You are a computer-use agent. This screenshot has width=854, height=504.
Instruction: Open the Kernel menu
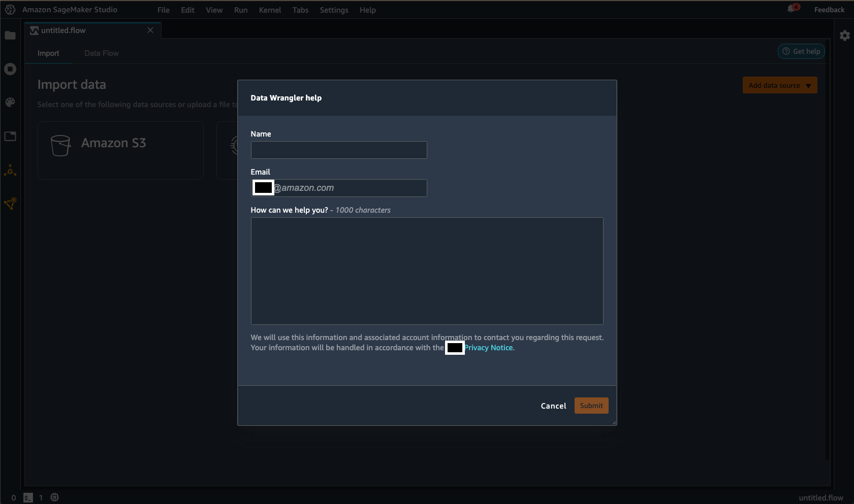[270, 10]
